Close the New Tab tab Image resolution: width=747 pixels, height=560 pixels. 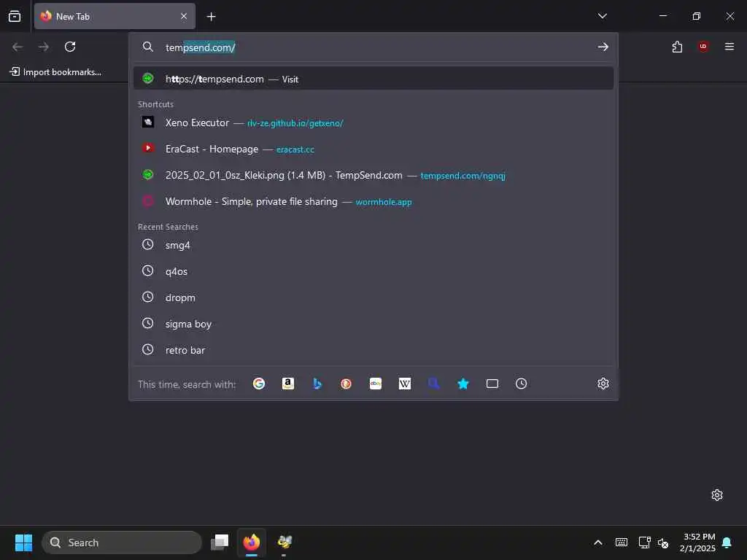click(184, 16)
